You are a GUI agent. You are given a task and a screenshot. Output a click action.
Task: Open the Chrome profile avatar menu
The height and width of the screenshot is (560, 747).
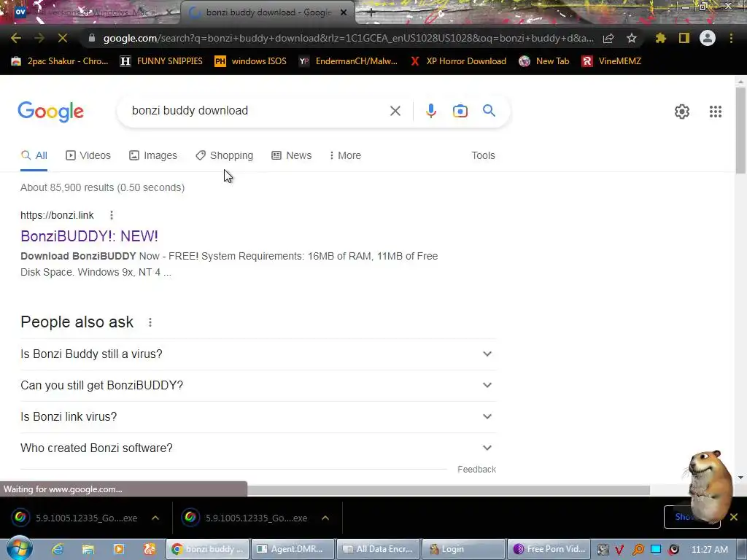[x=708, y=38]
